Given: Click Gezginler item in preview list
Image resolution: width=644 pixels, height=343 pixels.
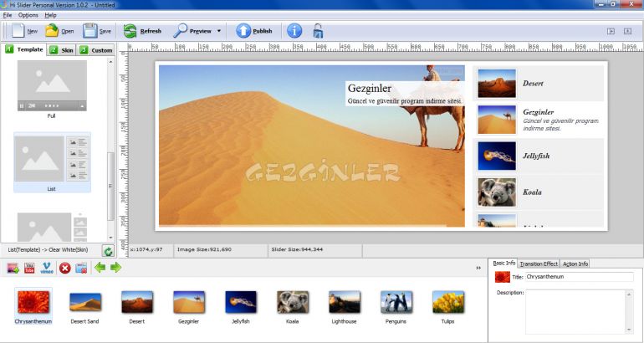Looking at the screenshot, I should [539, 120].
